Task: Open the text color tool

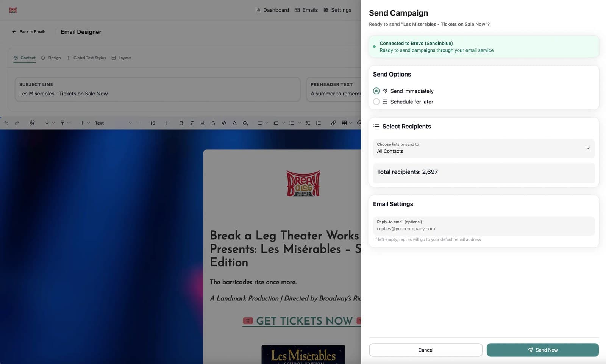Action: click(234, 123)
